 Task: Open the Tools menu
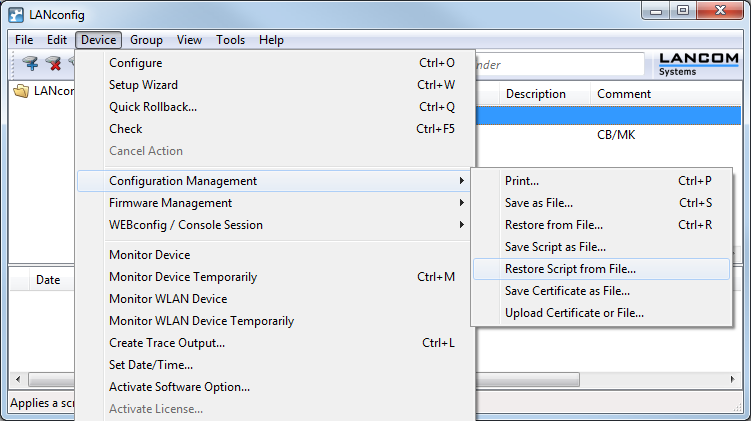(230, 40)
